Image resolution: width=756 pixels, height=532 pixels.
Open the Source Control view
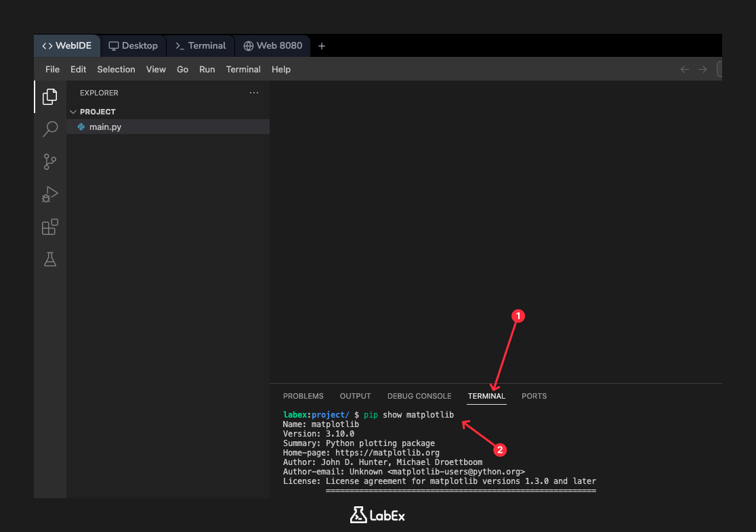point(49,161)
